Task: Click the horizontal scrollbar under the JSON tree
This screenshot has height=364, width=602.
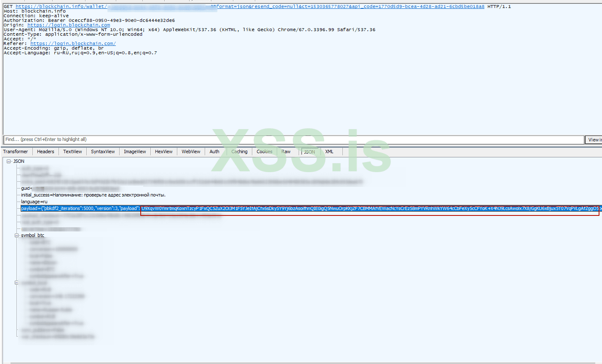Action: click(302, 362)
